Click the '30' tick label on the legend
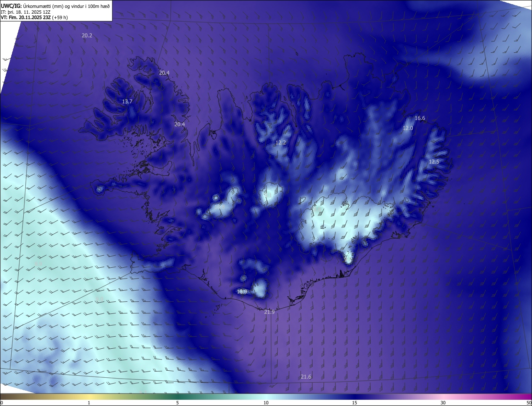This screenshot has width=532, height=406. tap(443, 403)
